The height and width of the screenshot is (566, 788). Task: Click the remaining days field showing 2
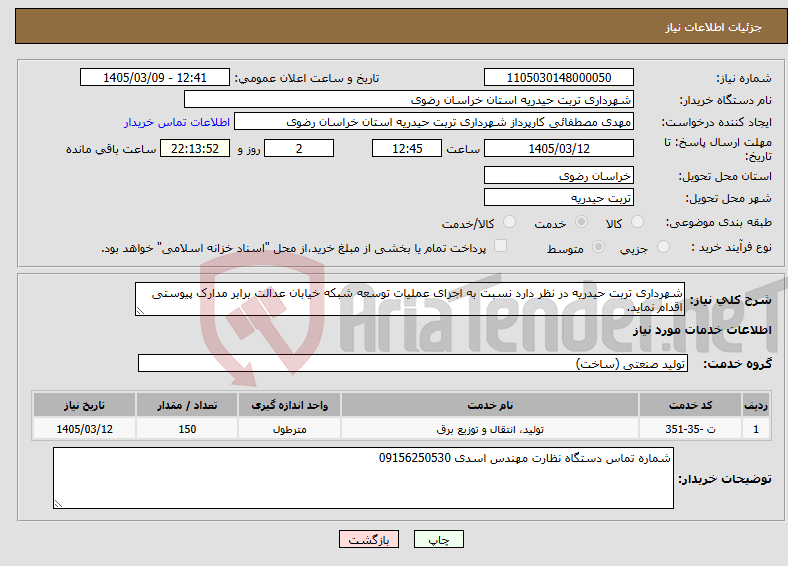coord(299,148)
